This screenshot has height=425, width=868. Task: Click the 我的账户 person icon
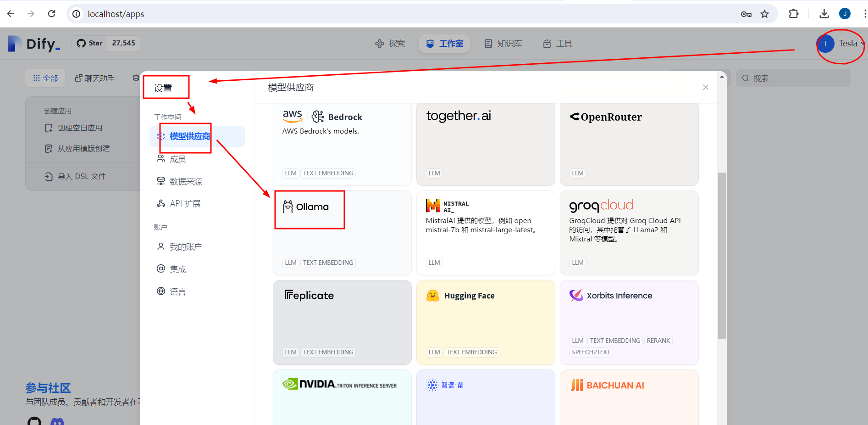click(161, 246)
